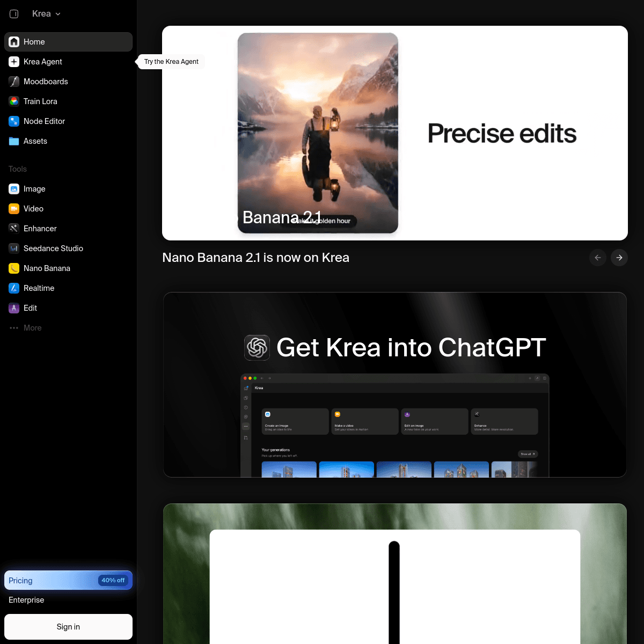The width and height of the screenshot is (644, 644).
Task: Go to previous carousel slide
Action: [598, 258]
